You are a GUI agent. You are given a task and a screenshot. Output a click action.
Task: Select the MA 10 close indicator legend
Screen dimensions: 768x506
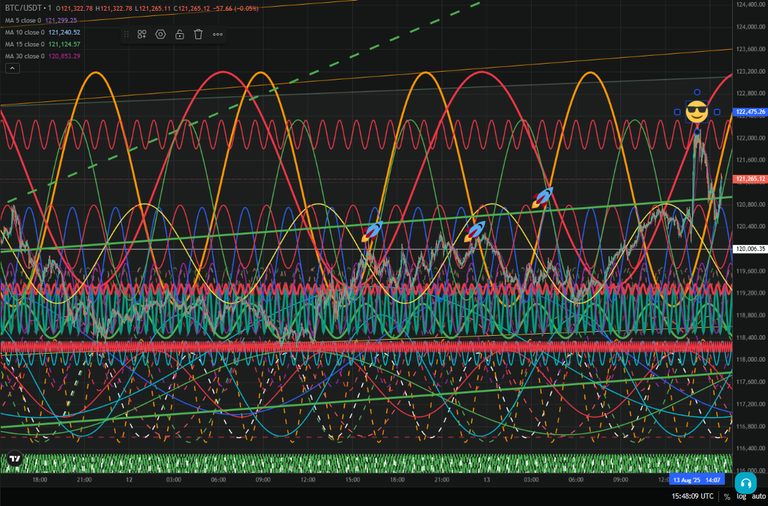click(x=43, y=32)
